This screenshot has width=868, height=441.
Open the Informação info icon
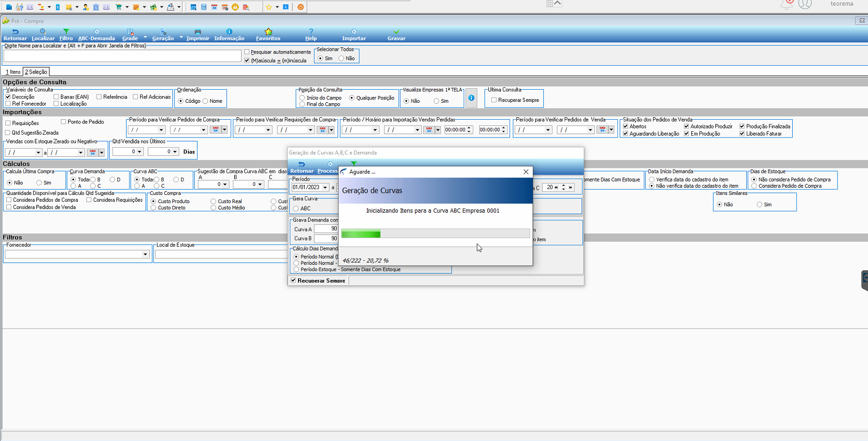pyautogui.click(x=229, y=32)
